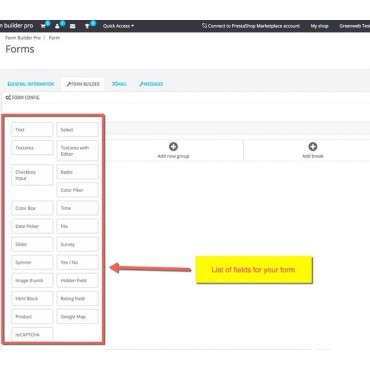Open the My shop link
The image size is (370, 370).
pyautogui.click(x=319, y=26)
